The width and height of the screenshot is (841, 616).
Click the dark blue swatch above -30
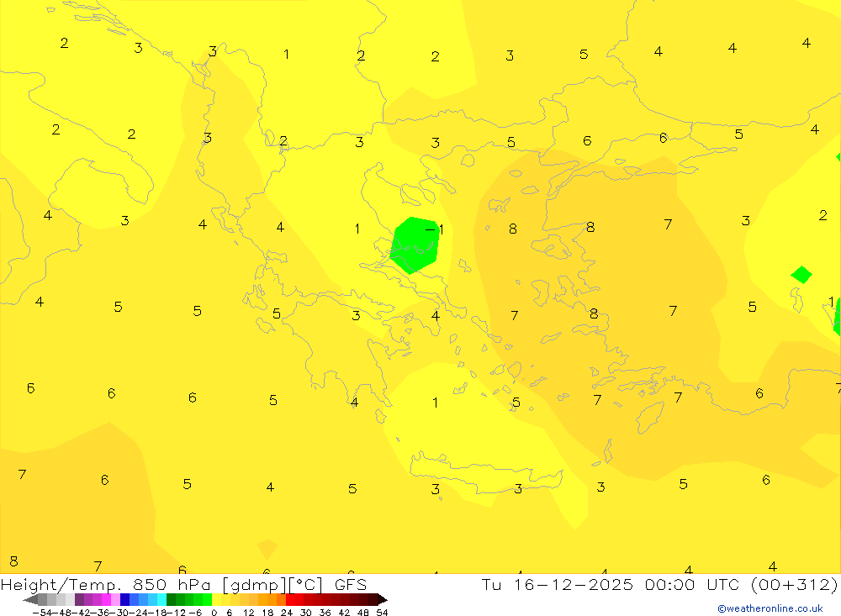(x=124, y=599)
